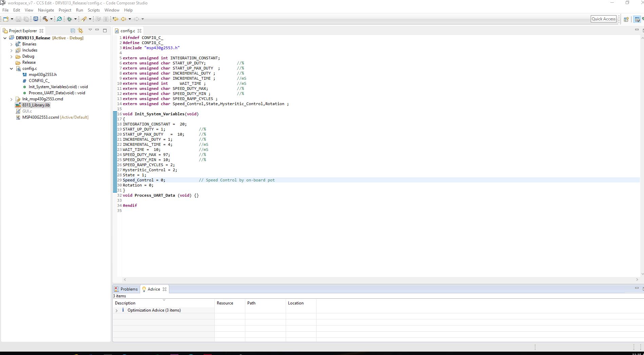The width and height of the screenshot is (644, 355).
Task: Select the Advice tab
Action: click(x=154, y=289)
